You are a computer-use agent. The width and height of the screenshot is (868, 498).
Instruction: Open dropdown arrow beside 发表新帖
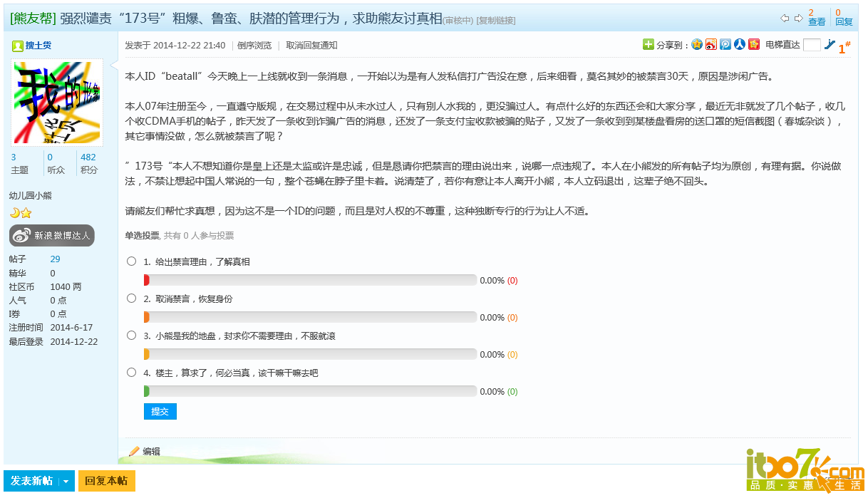pyautogui.click(x=66, y=482)
